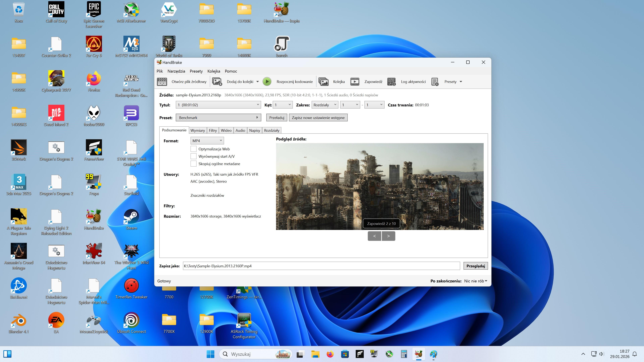Switch to the Wideo tab
This screenshot has height=362, width=644.
click(x=226, y=130)
